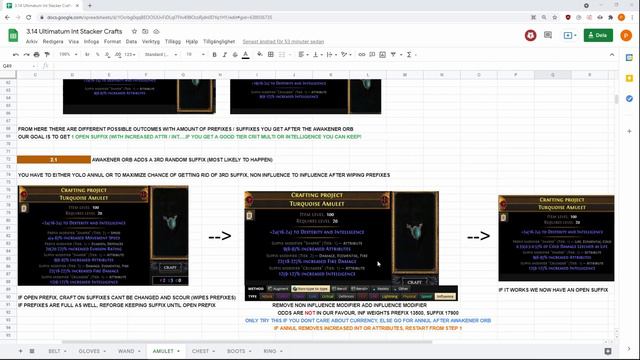Viewport: 640px width, 360px height.
Task: Go to the Google Sheets home logo
Action: tap(13, 36)
